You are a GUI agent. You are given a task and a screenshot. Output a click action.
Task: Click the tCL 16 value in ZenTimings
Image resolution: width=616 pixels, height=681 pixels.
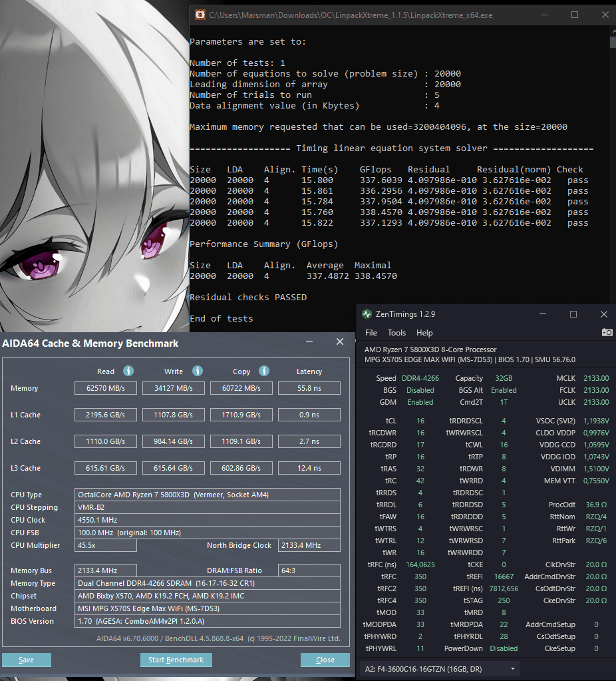[x=420, y=421]
